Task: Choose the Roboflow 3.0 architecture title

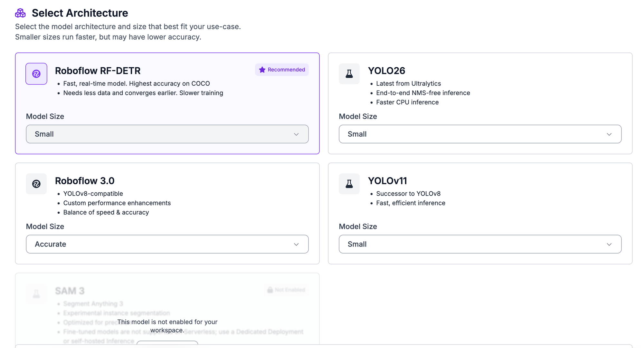Action: click(x=85, y=181)
